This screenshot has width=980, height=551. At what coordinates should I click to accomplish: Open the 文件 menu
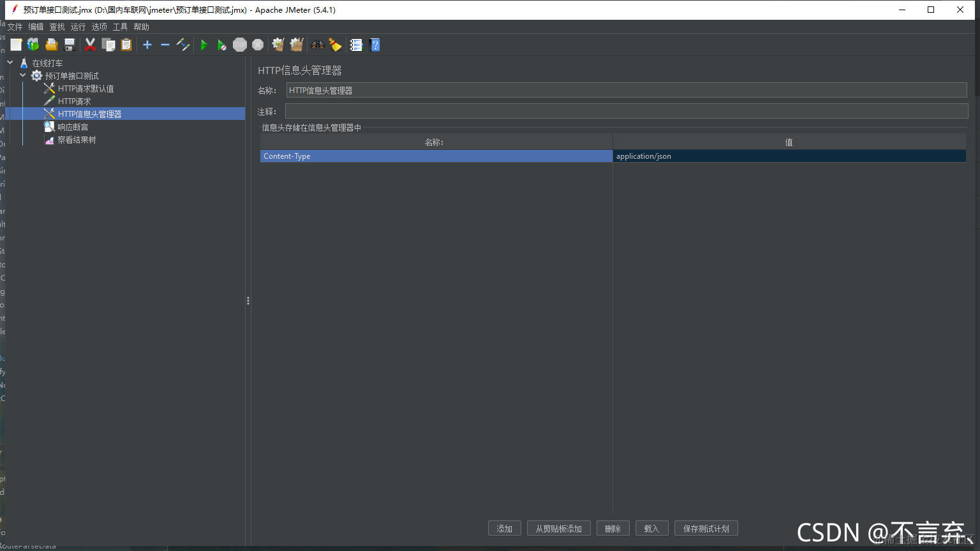click(x=15, y=27)
